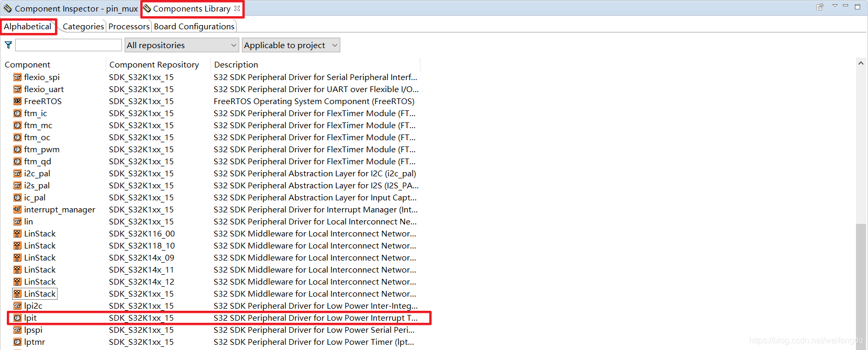The height and width of the screenshot is (350, 868).
Task: Click the FreeRTOS component icon
Action: (17, 101)
